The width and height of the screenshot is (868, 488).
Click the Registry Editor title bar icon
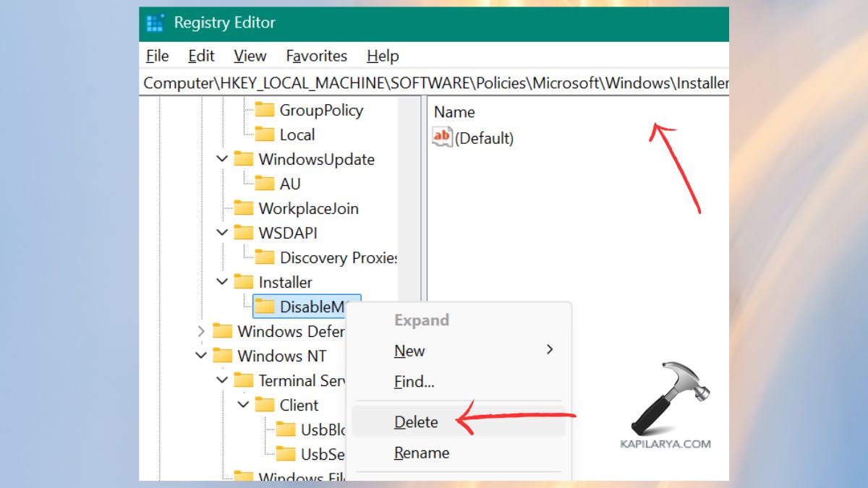154,22
